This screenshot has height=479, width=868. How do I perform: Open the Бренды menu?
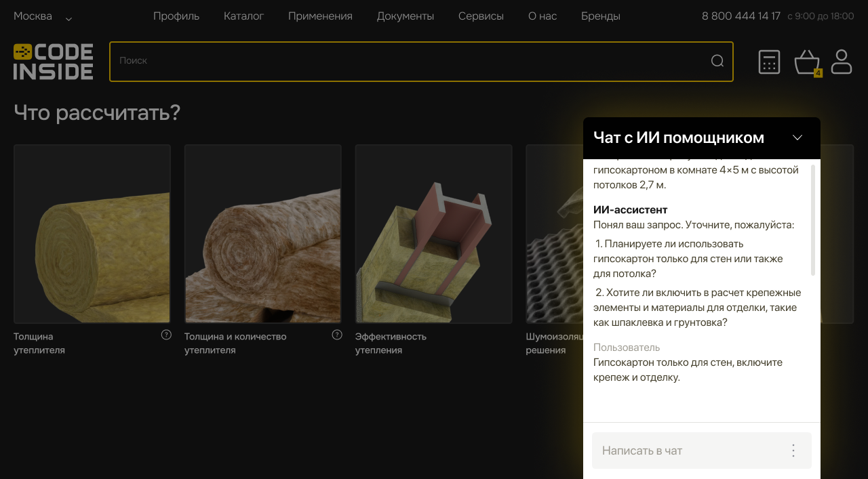point(601,16)
